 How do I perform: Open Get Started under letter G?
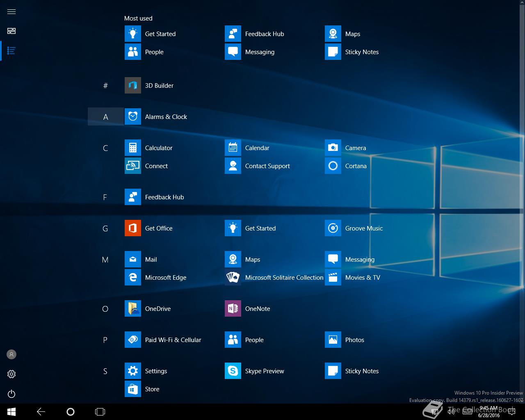point(233,228)
